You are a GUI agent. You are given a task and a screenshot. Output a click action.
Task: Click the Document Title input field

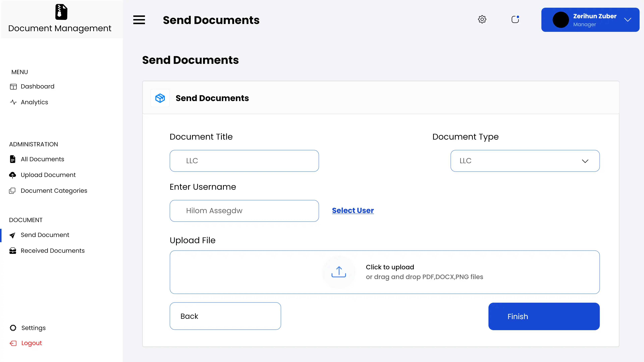[244, 161]
